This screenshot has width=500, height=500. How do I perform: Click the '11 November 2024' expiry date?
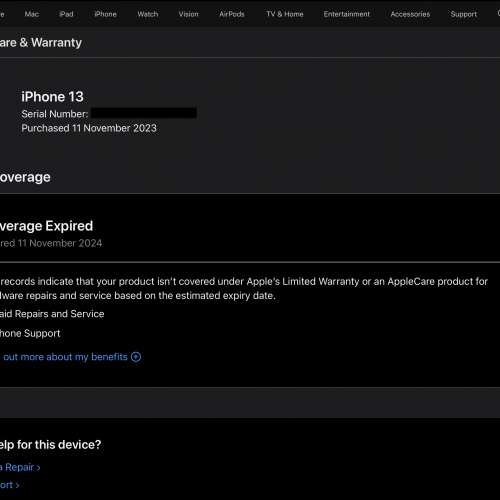coord(60,243)
